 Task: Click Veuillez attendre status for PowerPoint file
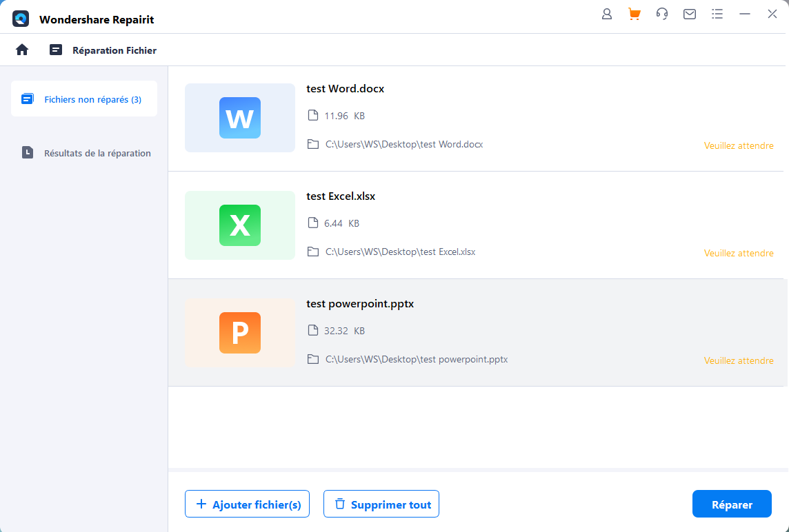(x=739, y=360)
